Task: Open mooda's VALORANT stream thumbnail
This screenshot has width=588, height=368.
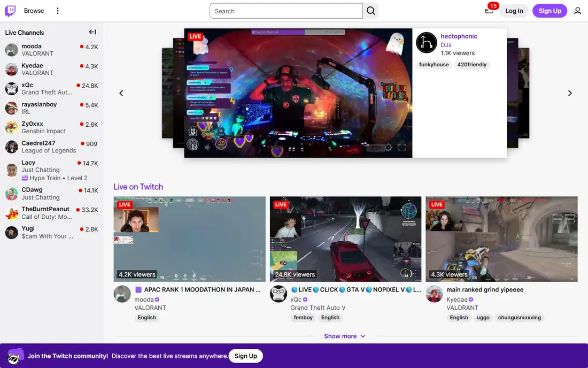Action: pyautogui.click(x=189, y=239)
